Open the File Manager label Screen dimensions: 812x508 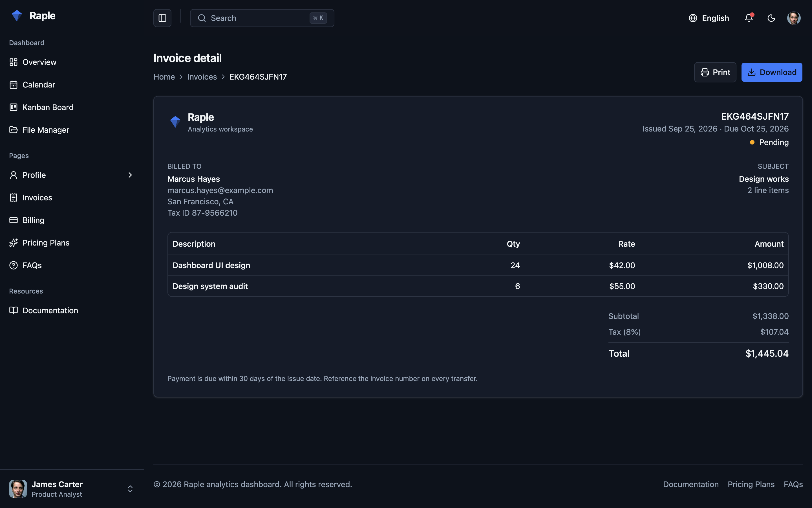(46, 130)
